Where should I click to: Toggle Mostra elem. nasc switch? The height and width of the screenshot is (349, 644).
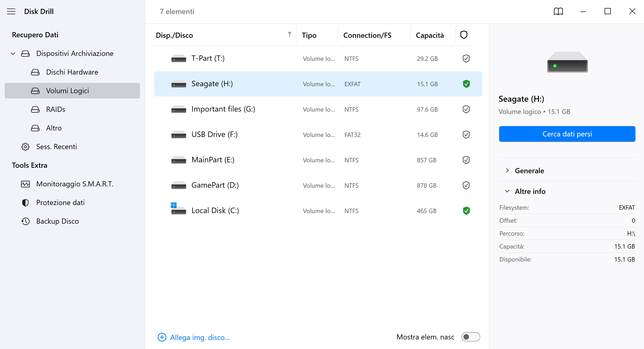point(471,337)
